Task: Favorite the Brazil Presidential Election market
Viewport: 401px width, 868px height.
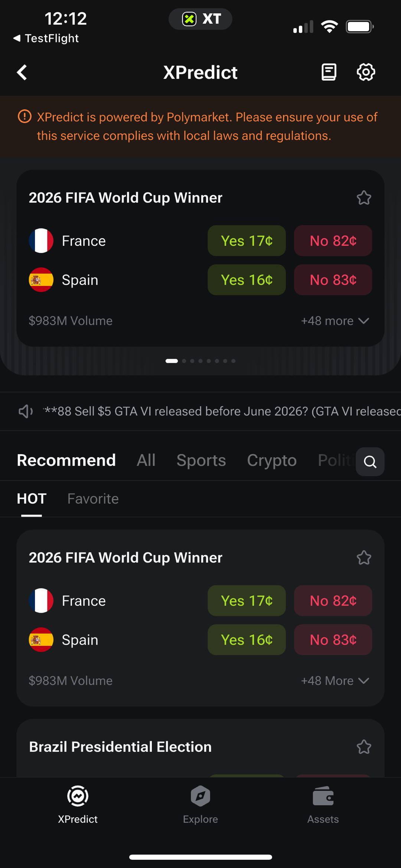Action: (x=364, y=747)
